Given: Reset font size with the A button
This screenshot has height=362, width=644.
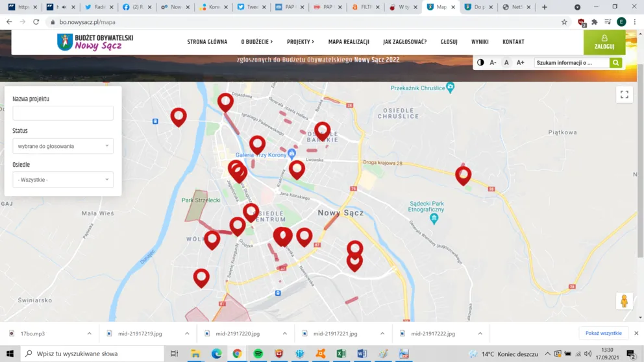Looking at the screenshot, I should click(x=506, y=62).
